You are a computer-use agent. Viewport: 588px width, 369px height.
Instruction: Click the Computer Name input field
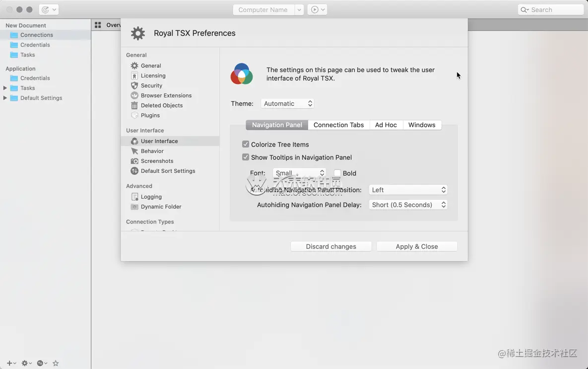tap(263, 10)
